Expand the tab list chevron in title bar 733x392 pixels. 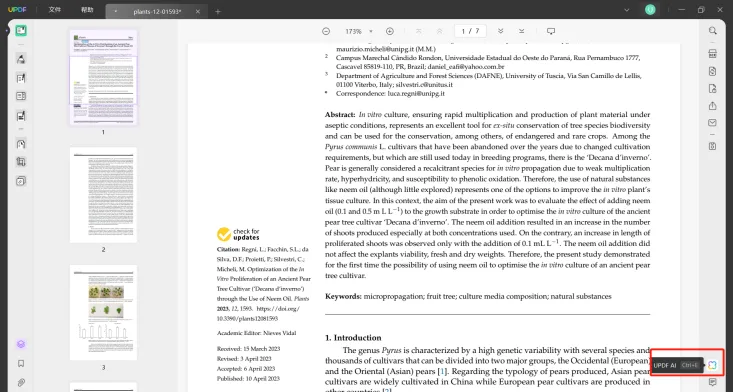(x=627, y=10)
